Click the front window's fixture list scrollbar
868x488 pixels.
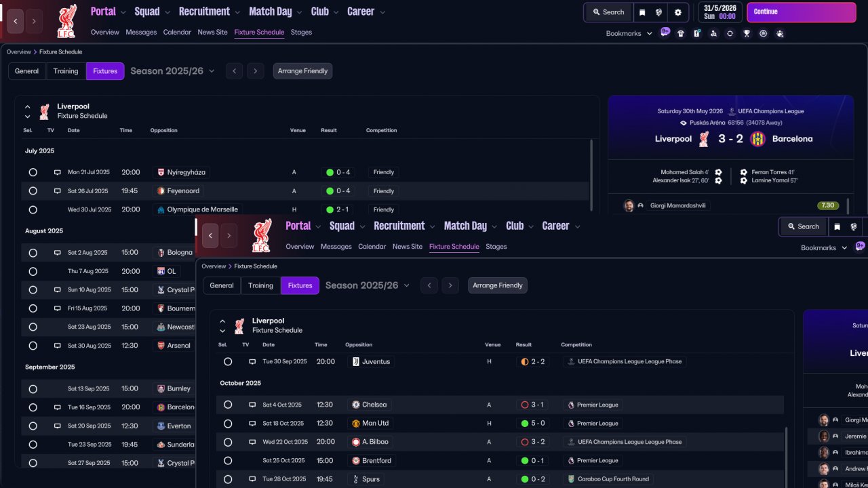pos(787,457)
